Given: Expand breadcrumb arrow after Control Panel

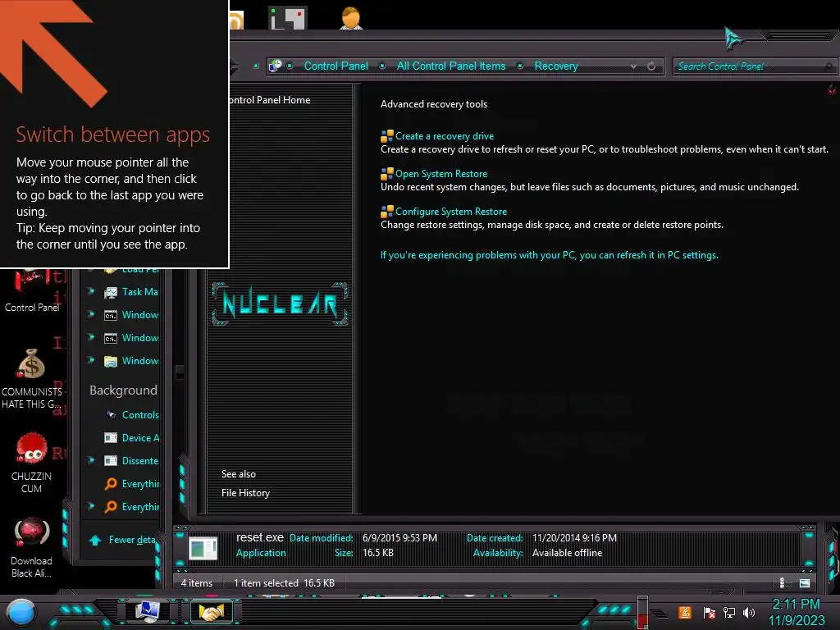Looking at the screenshot, I should point(382,66).
